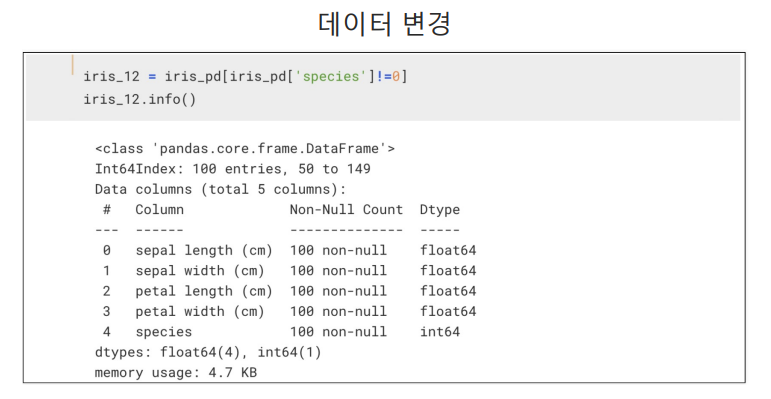Click the memory usage 4.7 KB line
The height and width of the screenshot is (399, 771).
tap(176, 372)
